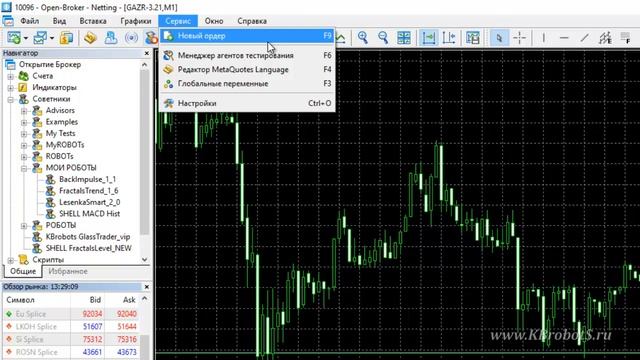
Task: Click the profiles toolbar icon
Action: [x=40, y=38]
